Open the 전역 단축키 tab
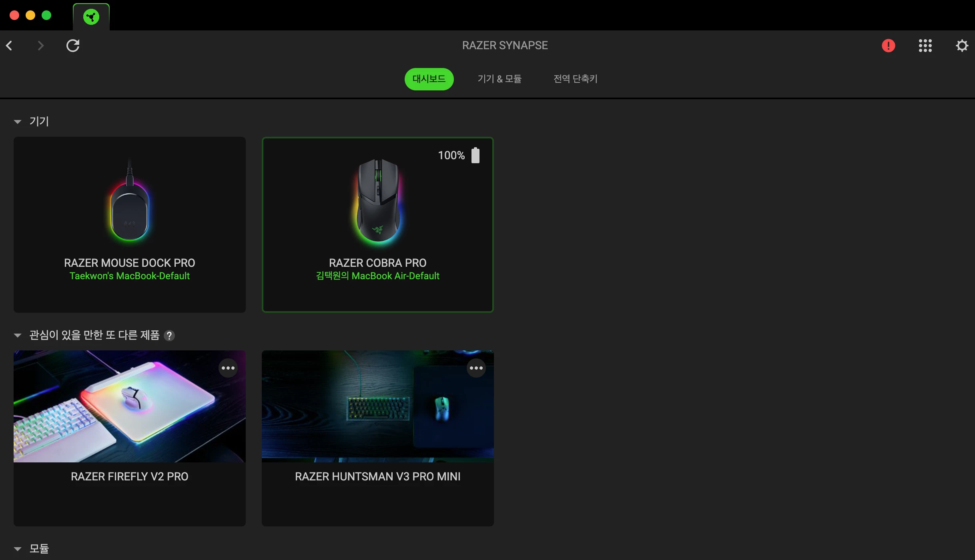 tap(575, 79)
